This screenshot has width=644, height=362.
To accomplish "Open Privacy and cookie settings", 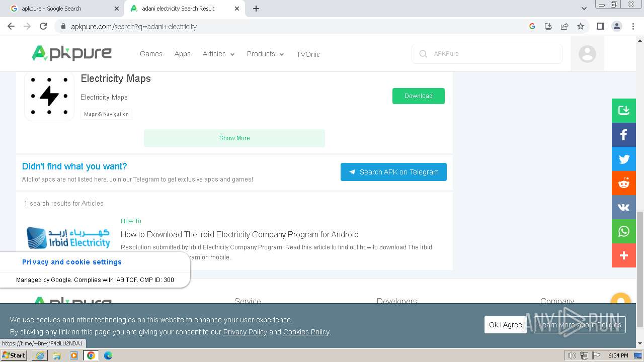I will click(72, 262).
